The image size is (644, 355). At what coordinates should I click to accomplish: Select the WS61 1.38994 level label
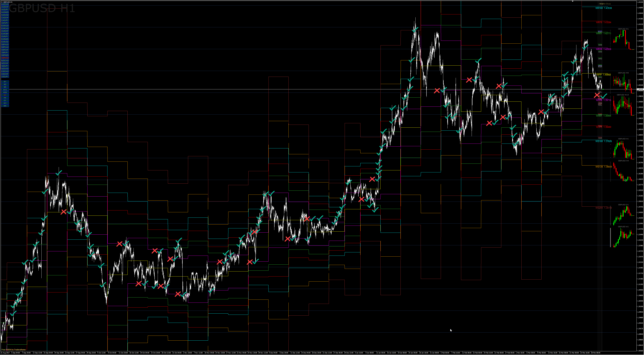(x=604, y=116)
